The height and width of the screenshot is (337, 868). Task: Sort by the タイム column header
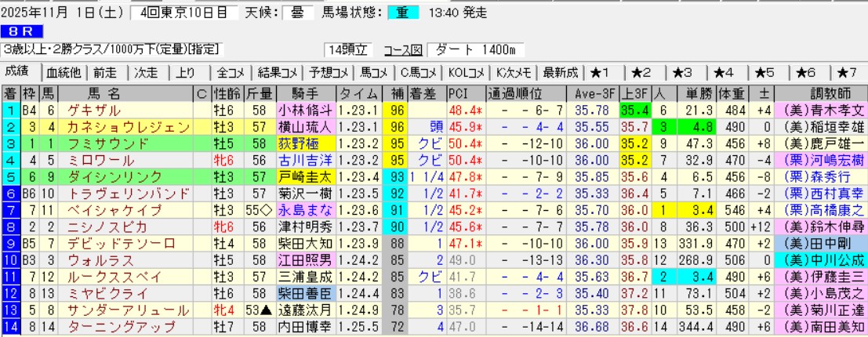tap(358, 93)
